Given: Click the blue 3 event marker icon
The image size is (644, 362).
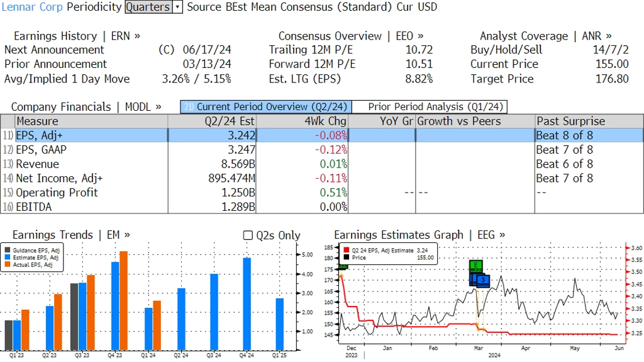Looking at the screenshot, I should 484,280.
